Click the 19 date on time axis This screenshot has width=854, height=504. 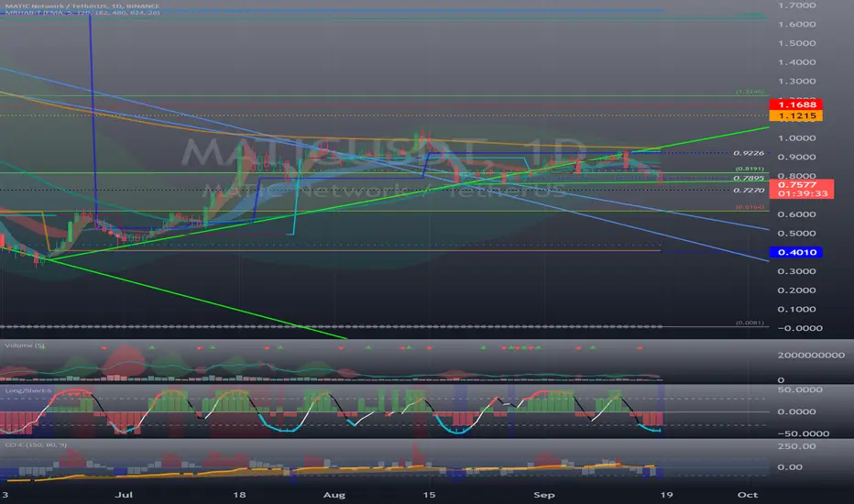[666, 495]
